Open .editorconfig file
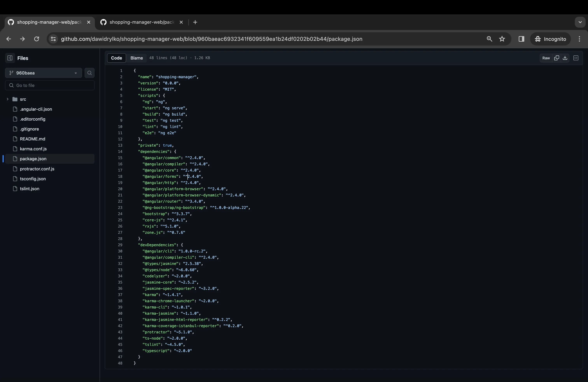Image resolution: width=588 pixels, height=382 pixels. [x=33, y=119]
